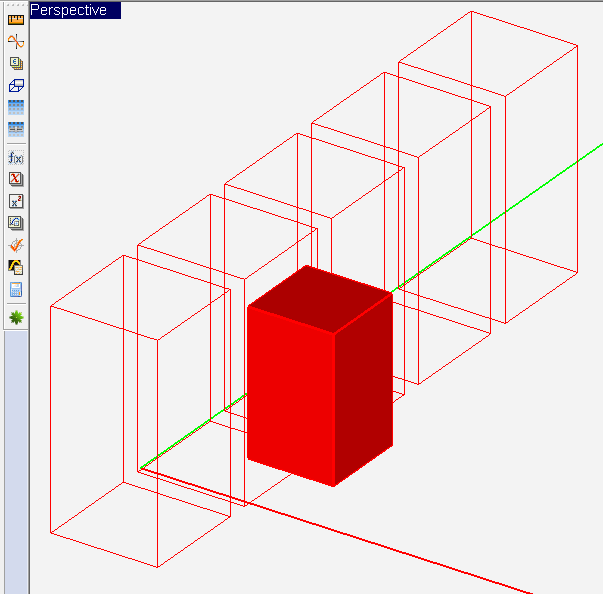This screenshot has height=594, width=603.
Task: Click the top dark-red face of solid box
Action: (x=320, y=288)
